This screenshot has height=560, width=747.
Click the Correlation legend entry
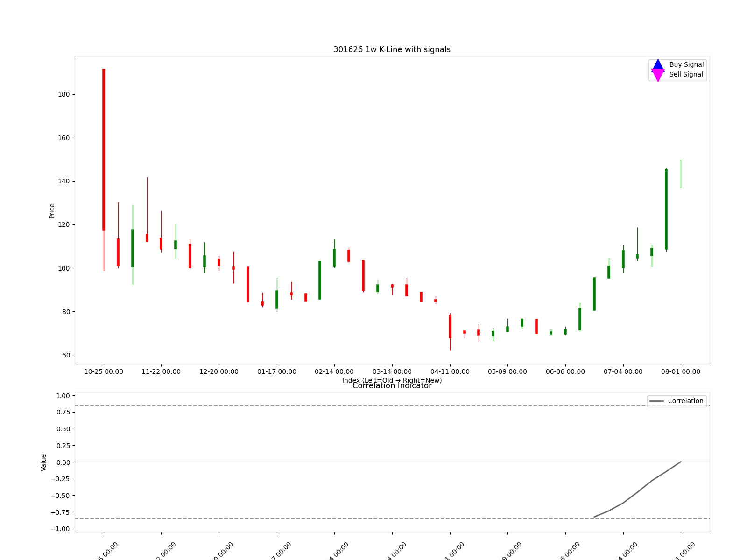677,401
